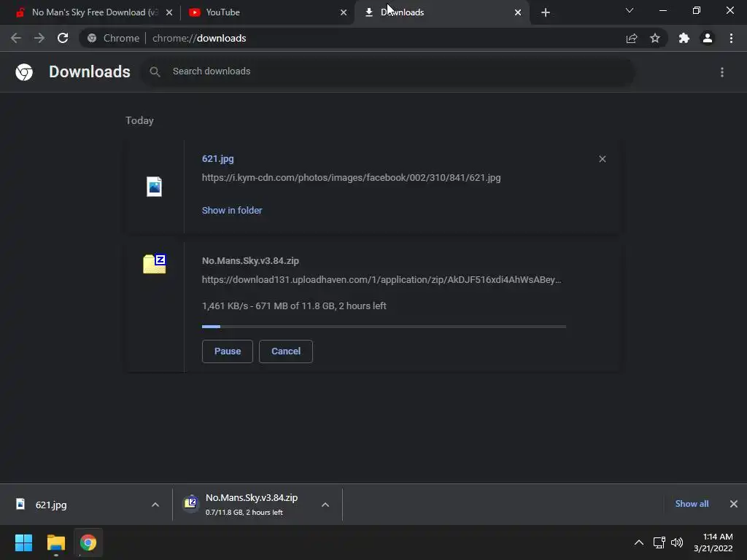The height and width of the screenshot is (560, 747).
Task: Click Show in folder for 621.jpg
Action: tap(232, 210)
